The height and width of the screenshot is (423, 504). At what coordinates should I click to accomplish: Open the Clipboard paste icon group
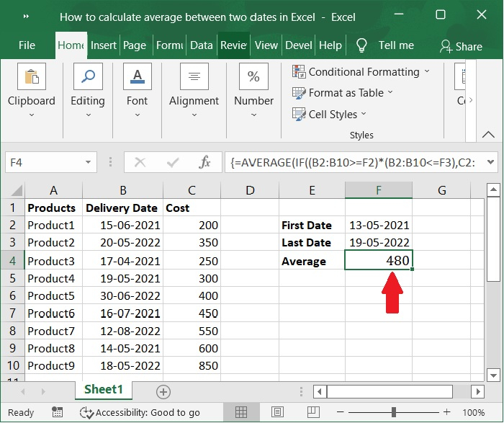[31, 77]
